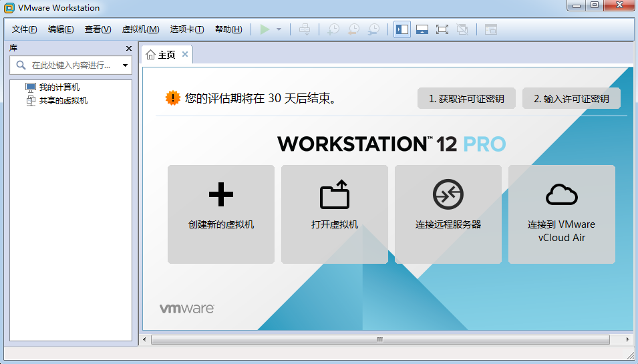Click the 输入许可证密钥 button
Viewport: 638px width, 364px height.
(571, 99)
